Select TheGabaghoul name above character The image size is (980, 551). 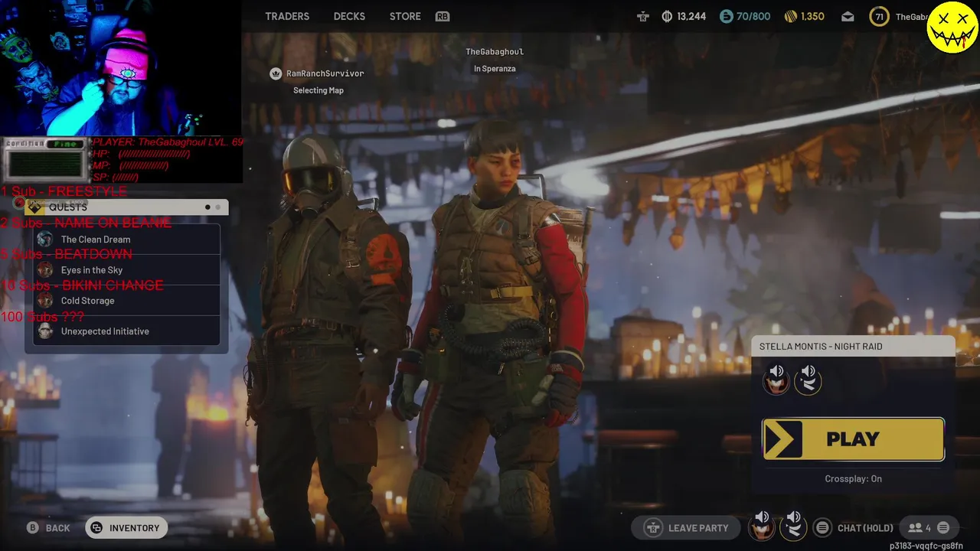(x=495, y=52)
